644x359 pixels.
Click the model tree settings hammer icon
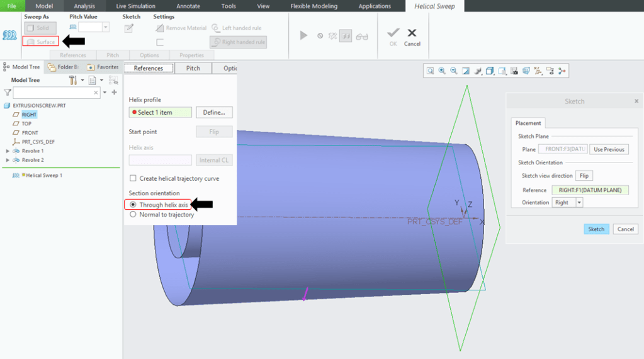pos(73,80)
